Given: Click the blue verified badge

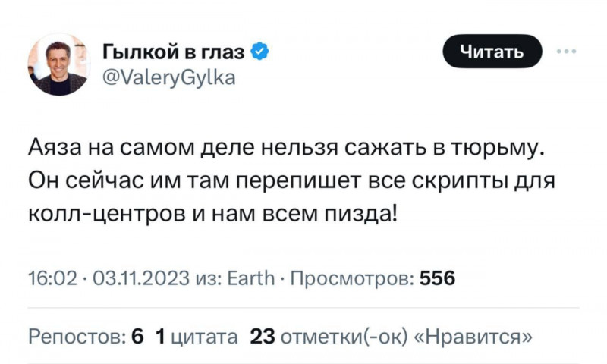Looking at the screenshot, I should [259, 52].
